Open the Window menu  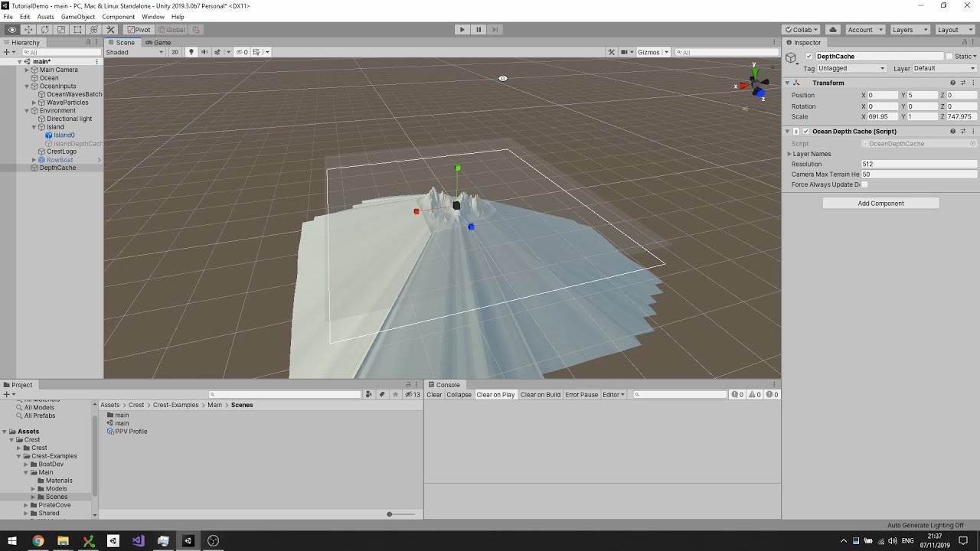(152, 17)
